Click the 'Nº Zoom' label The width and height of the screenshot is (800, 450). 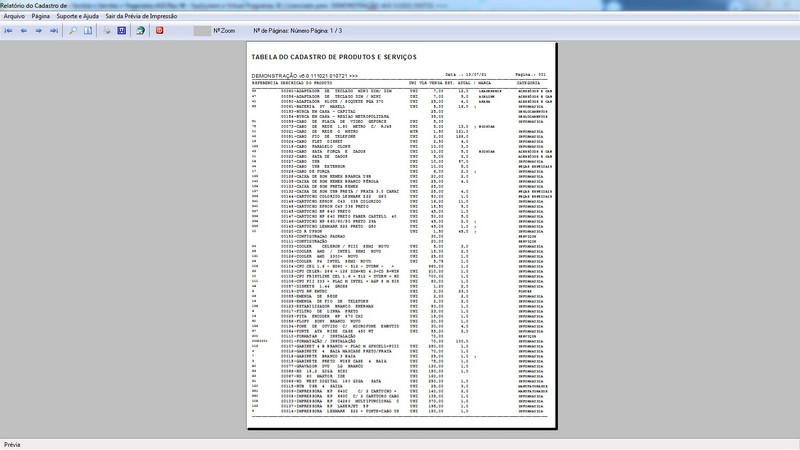[x=224, y=31]
